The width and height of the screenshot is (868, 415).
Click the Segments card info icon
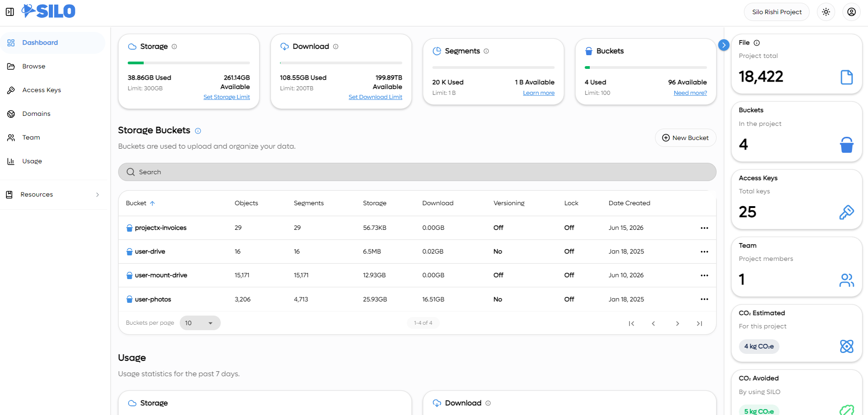click(x=486, y=51)
